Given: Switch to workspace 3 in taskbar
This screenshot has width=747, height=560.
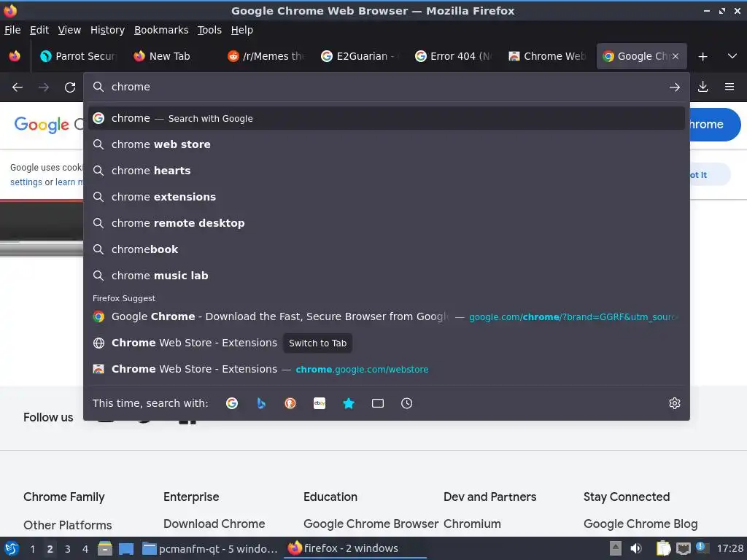Looking at the screenshot, I should (68, 549).
